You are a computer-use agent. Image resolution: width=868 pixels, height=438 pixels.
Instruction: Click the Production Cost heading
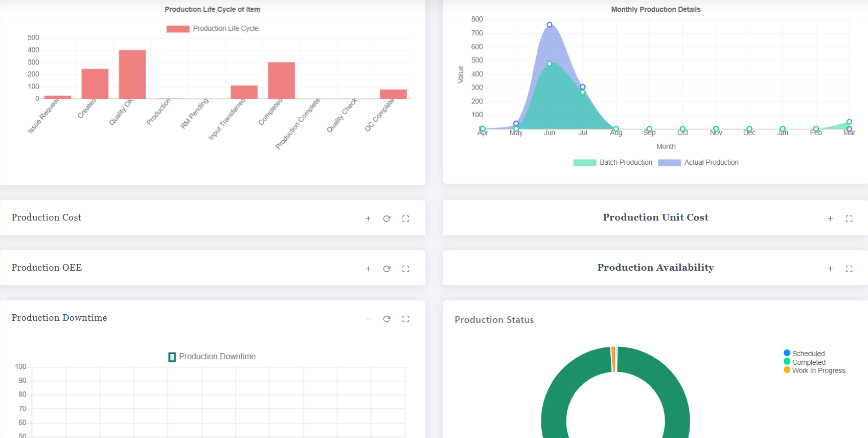tap(47, 217)
